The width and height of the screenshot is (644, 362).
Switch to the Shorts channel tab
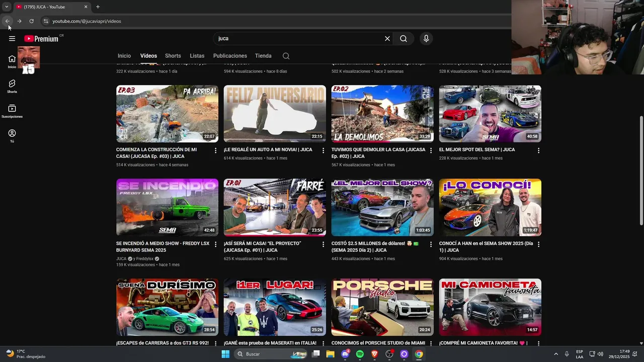(173, 56)
